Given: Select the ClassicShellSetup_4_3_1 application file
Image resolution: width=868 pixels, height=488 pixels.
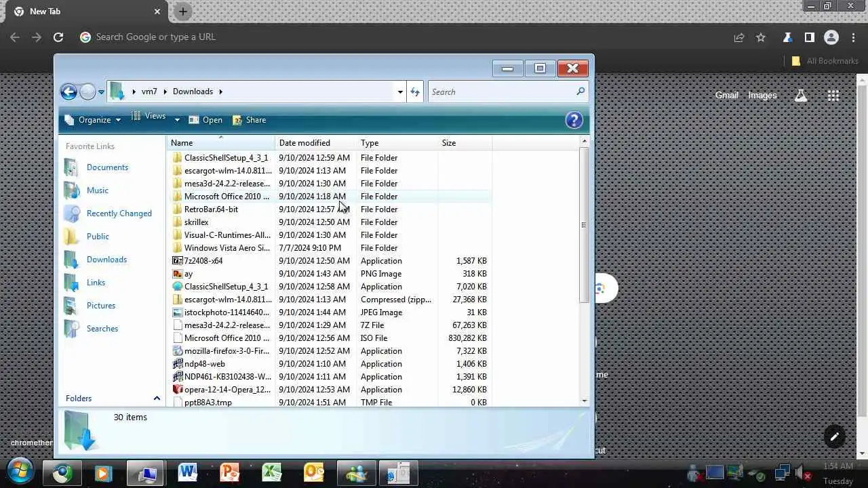Looking at the screenshot, I should (x=226, y=287).
